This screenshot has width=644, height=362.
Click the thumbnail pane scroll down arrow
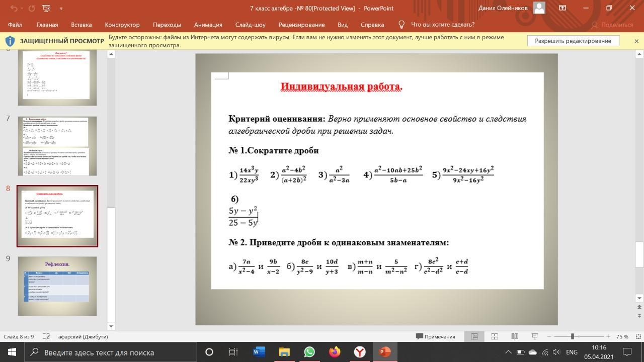tap(111, 326)
